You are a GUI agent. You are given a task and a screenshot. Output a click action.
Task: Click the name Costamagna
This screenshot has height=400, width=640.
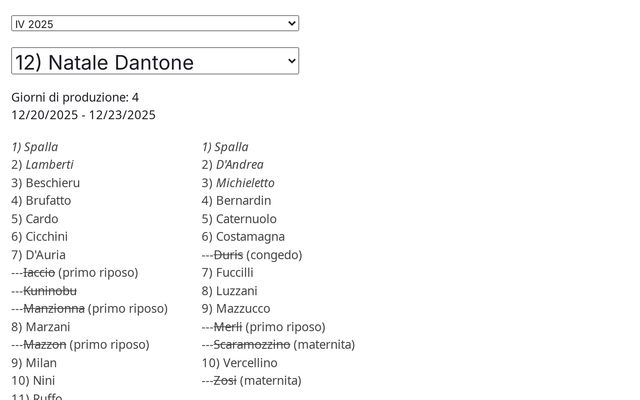pyautogui.click(x=250, y=237)
